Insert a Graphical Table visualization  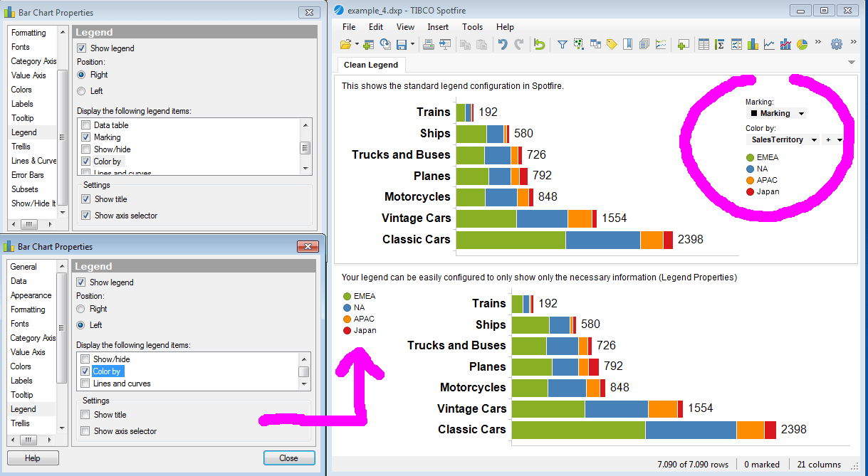(x=736, y=44)
